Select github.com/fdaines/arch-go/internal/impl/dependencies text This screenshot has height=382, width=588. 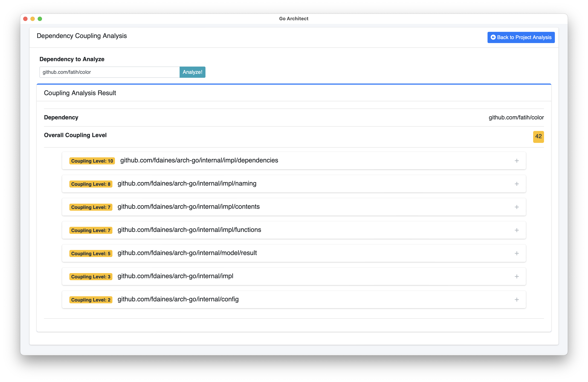199,160
